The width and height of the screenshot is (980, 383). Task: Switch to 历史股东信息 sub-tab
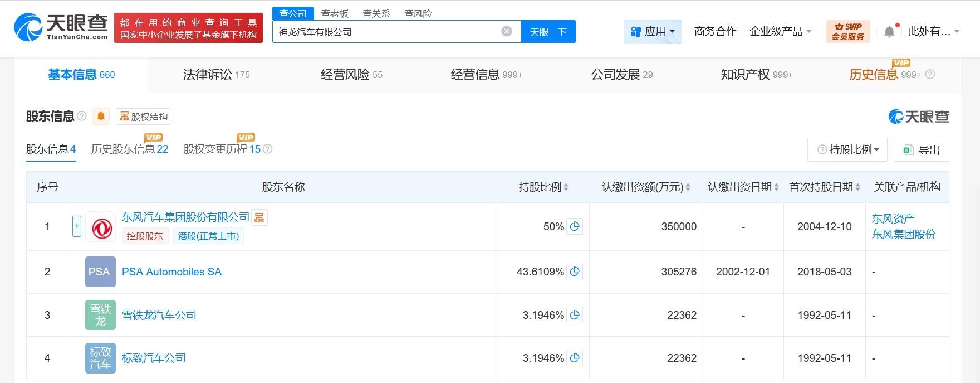pos(129,149)
